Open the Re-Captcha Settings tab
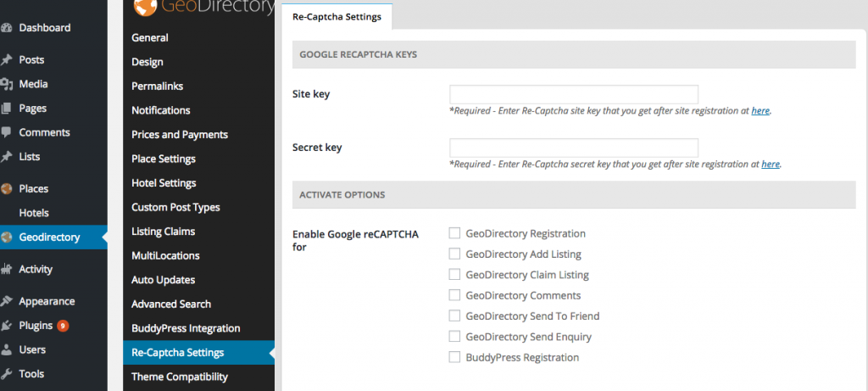Image resolution: width=868 pixels, height=391 pixels. (337, 17)
